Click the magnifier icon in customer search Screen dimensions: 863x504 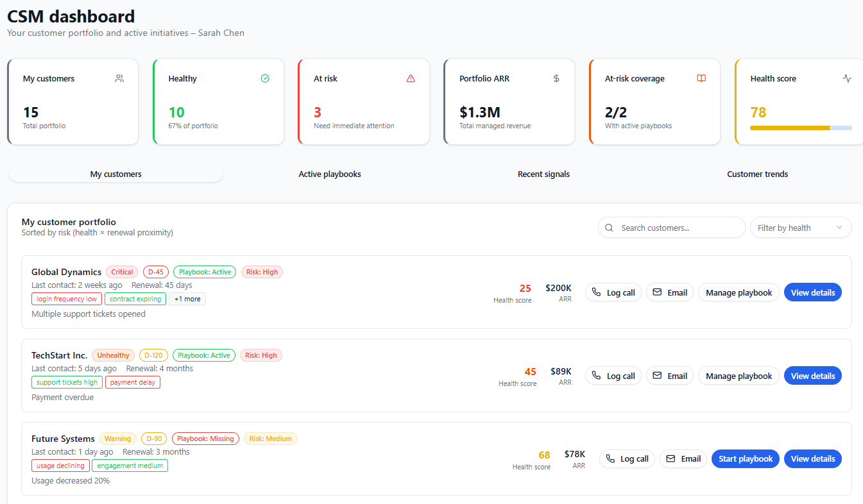tap(610, 228)
